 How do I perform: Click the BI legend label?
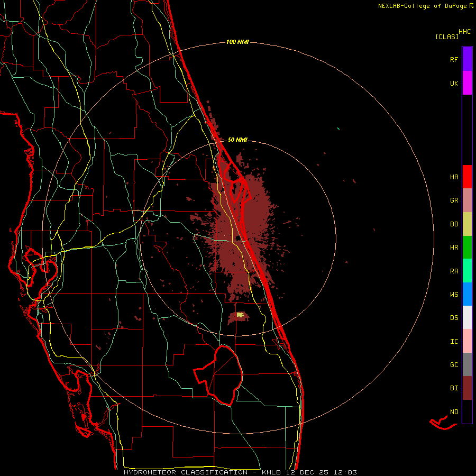tap(454, 388)
